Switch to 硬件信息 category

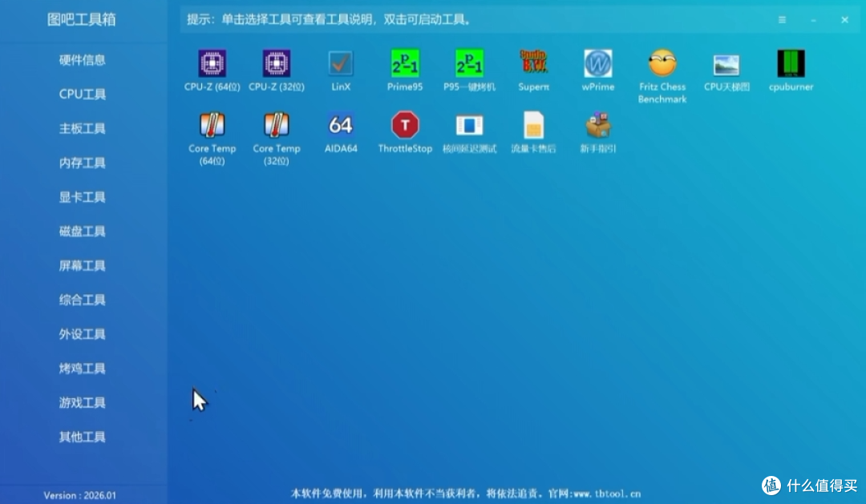coord(83,60)
